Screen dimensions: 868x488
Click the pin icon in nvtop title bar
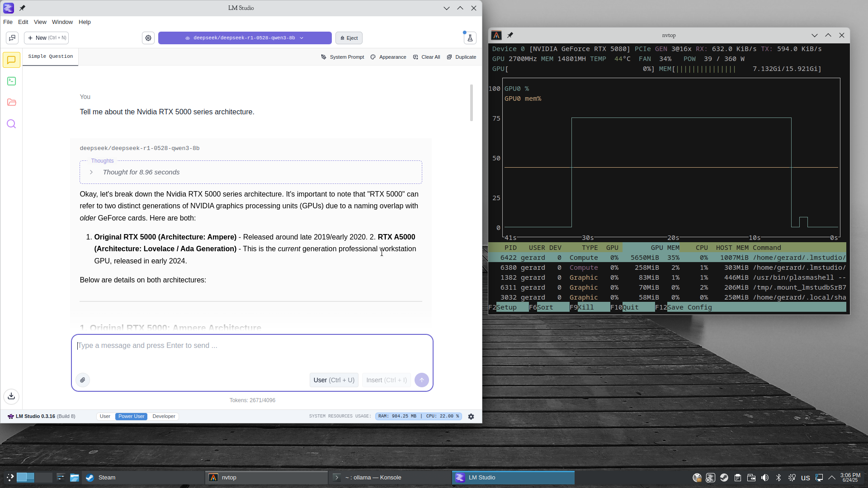pos(510,35)
